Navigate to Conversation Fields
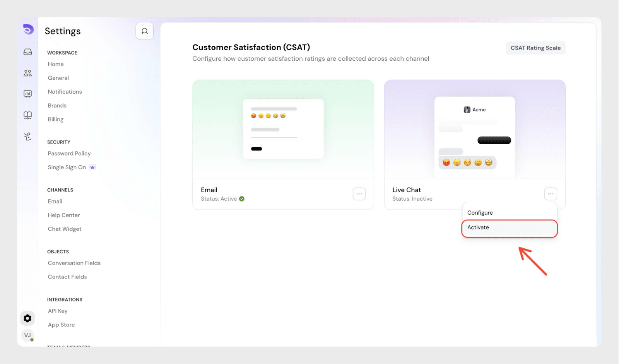The width and height of the screenshot is (619, 364). tap(74, 263)
